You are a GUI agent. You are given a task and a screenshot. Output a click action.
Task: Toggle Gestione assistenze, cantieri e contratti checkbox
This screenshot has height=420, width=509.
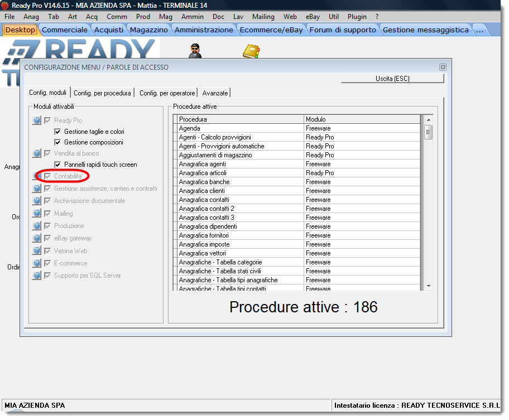coord(47,189)
